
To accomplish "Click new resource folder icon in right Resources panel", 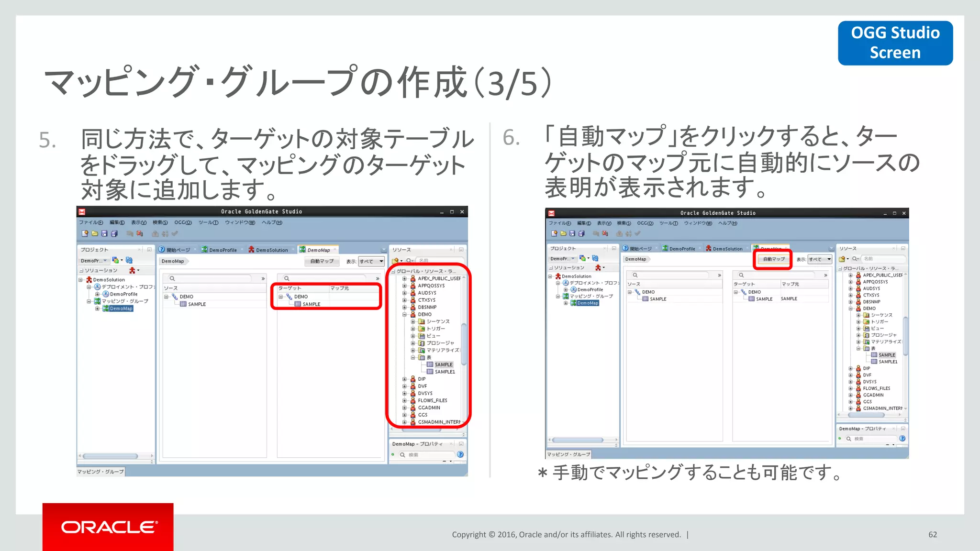I will 842,259.
